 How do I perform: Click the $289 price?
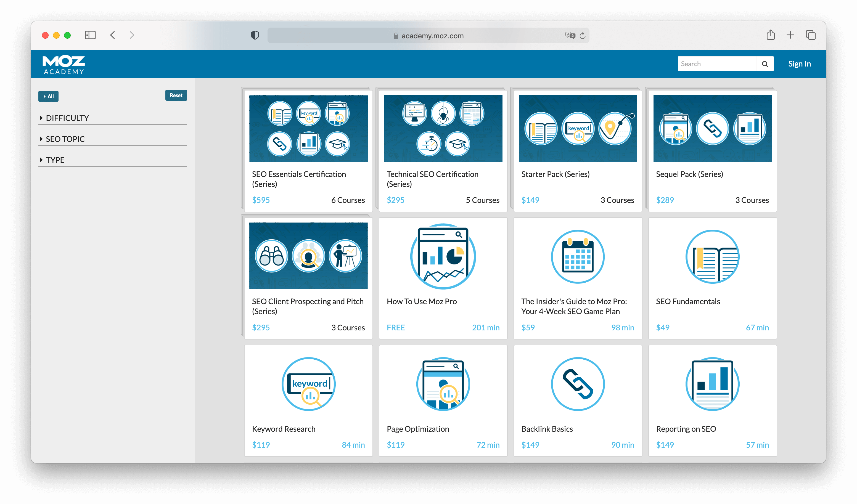pyautogui.click(x=665, y=200)
